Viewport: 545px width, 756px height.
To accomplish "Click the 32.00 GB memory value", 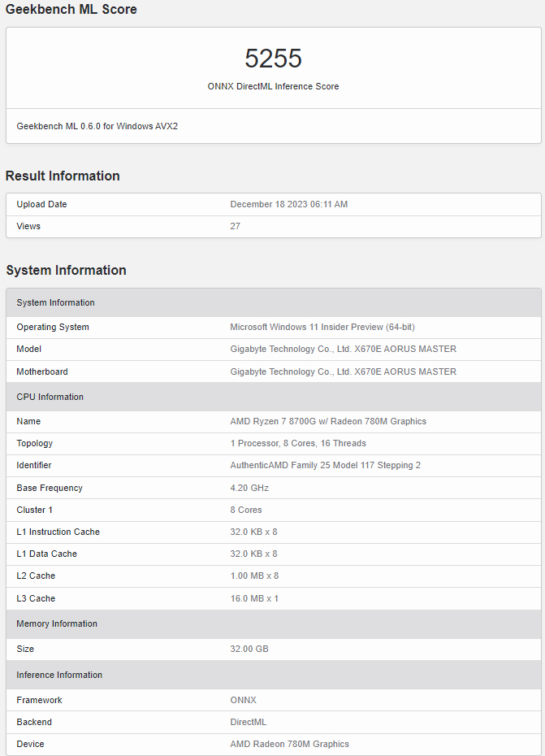I will [249, 649].
